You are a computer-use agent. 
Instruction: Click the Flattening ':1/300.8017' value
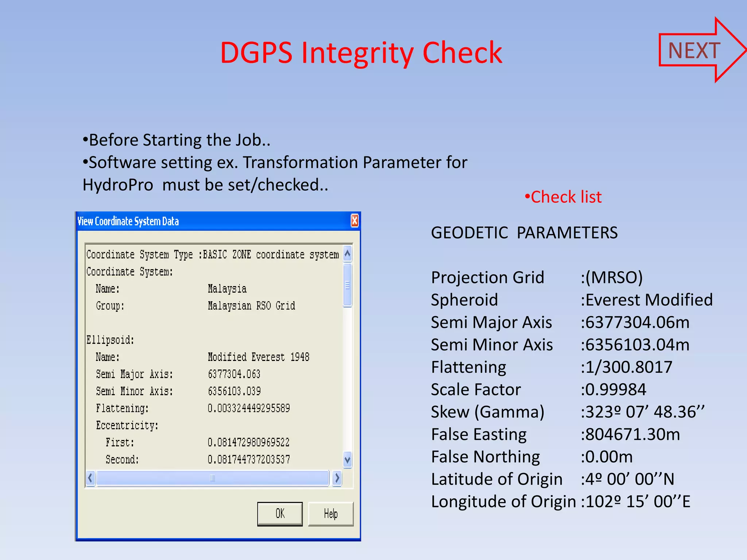(626, 367)
